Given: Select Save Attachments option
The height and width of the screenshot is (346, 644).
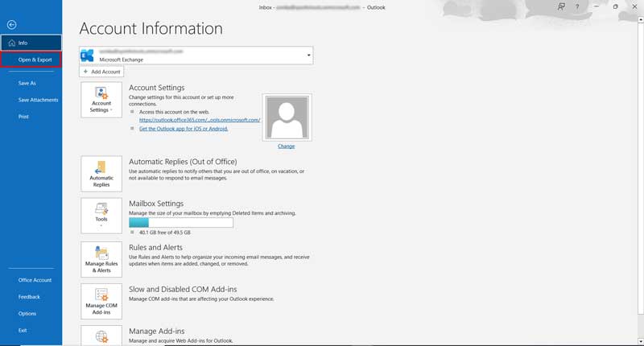Looking at the screenshot, I should (x=38, y=100).
